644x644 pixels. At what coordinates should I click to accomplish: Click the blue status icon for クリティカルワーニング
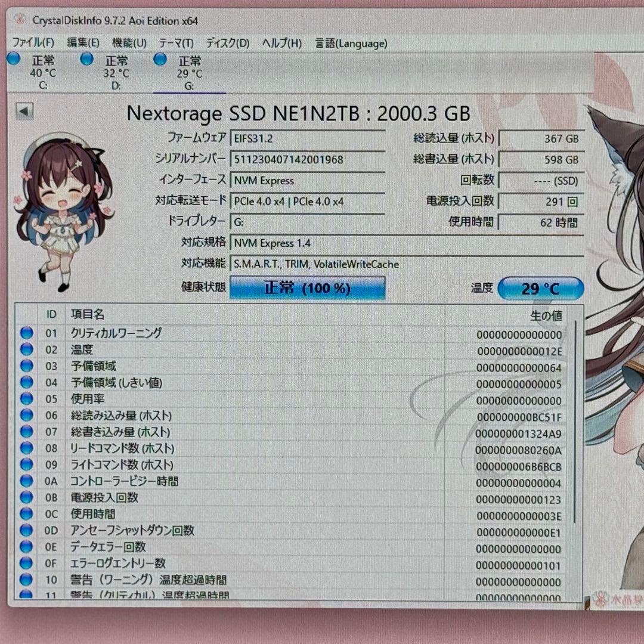pyautogui.click(x=27, y=332)
